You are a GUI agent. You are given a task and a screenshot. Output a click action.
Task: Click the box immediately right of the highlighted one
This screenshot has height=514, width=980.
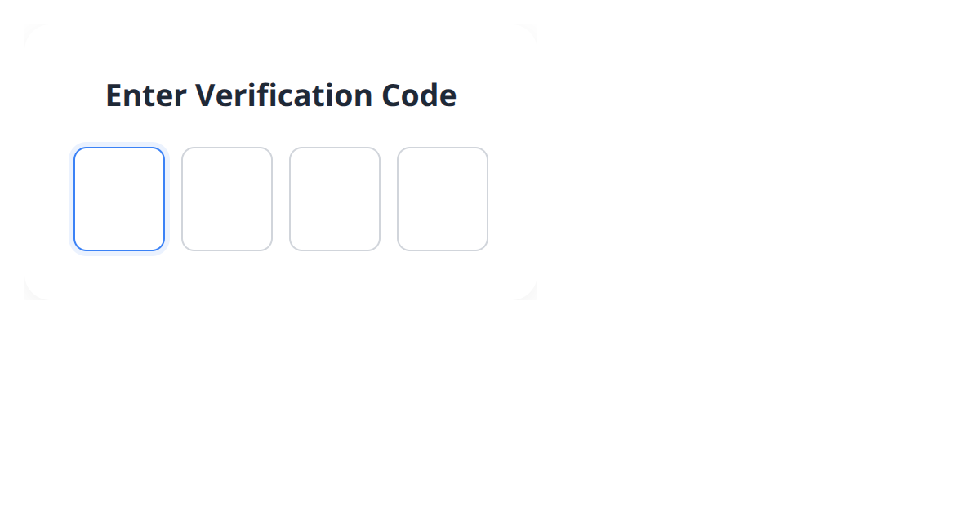[x=227, y=199]
